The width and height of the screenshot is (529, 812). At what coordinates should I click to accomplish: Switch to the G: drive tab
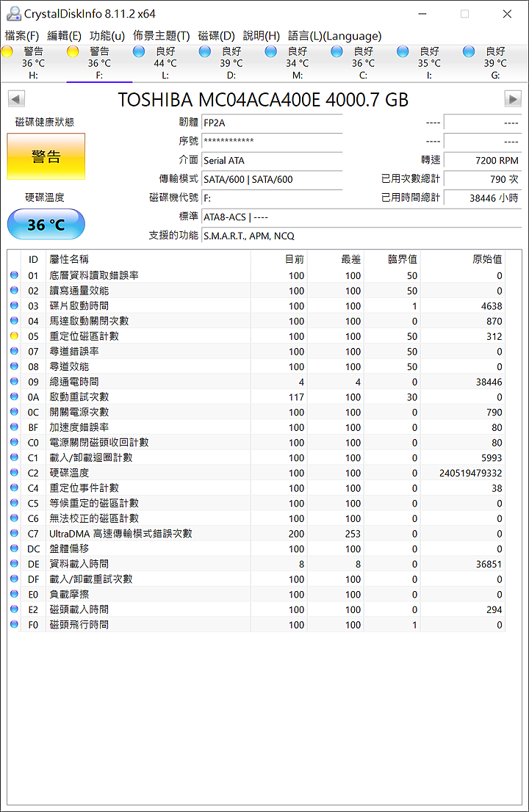click(x=494, y=63)
